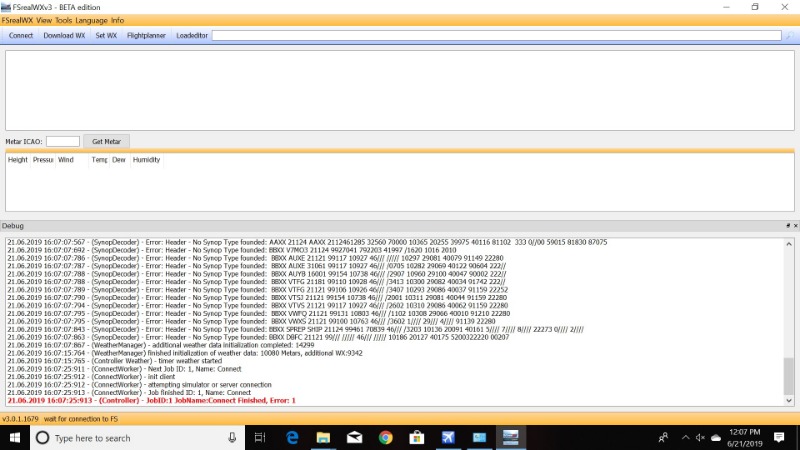Click the v3.0.1.1679 version label
The width and height of the screenshot is (800, 450).
[x=20, y=419]
